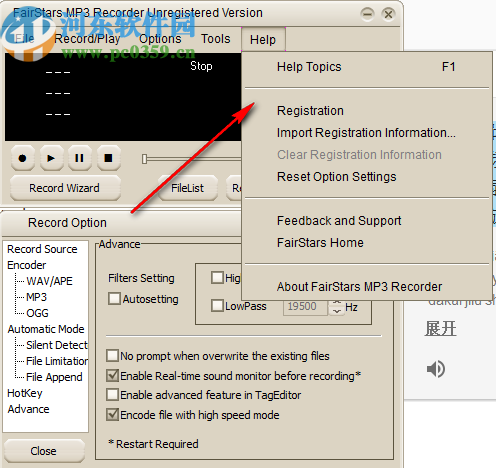Screen dimensions: 496x468
Task: Open the File Limitation settings
Action: click(57, 361)
